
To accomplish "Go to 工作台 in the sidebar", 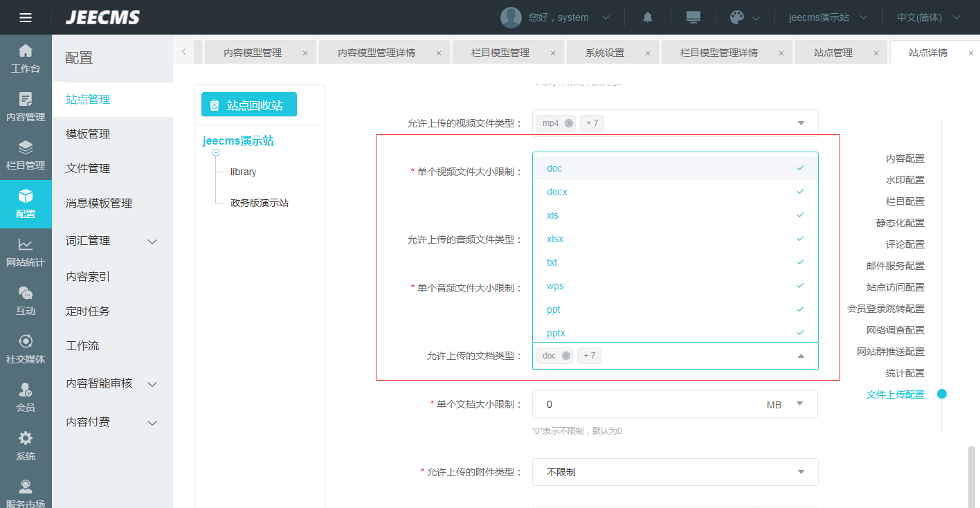I will click(26, 59).
